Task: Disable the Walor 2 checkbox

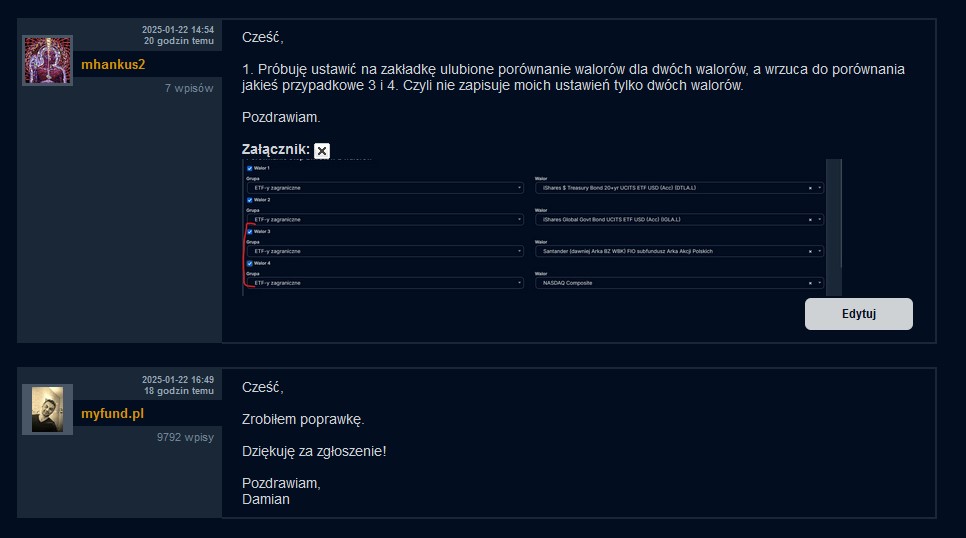Action: click(x=250, y=200)
